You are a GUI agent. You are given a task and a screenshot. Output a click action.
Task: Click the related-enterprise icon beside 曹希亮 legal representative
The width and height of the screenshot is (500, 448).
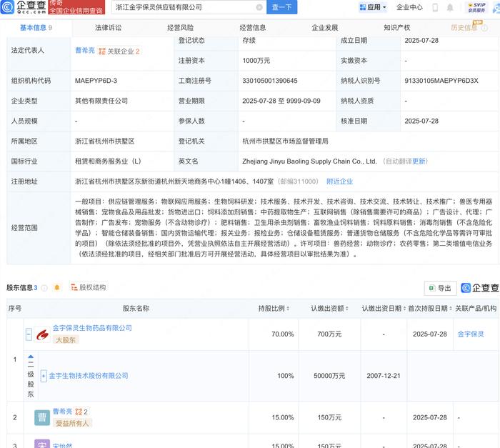click(x=102, y=51)
